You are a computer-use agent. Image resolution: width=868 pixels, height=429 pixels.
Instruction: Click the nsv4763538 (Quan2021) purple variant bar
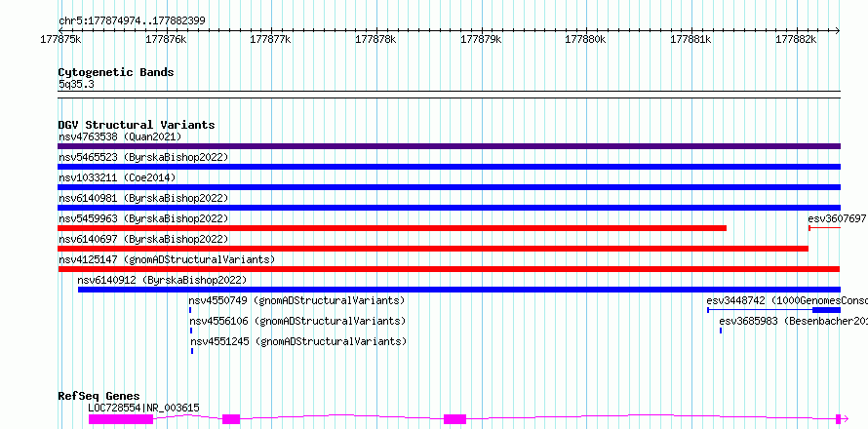(x=449, y=146)
